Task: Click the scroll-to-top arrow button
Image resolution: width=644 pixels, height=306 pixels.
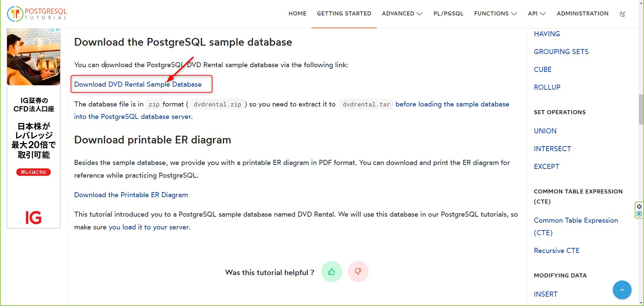Action: tap(622, 290)
